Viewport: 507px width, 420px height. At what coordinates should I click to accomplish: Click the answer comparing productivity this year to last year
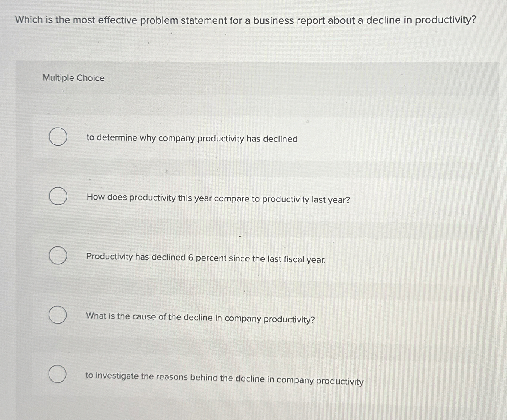pos(218,199)
